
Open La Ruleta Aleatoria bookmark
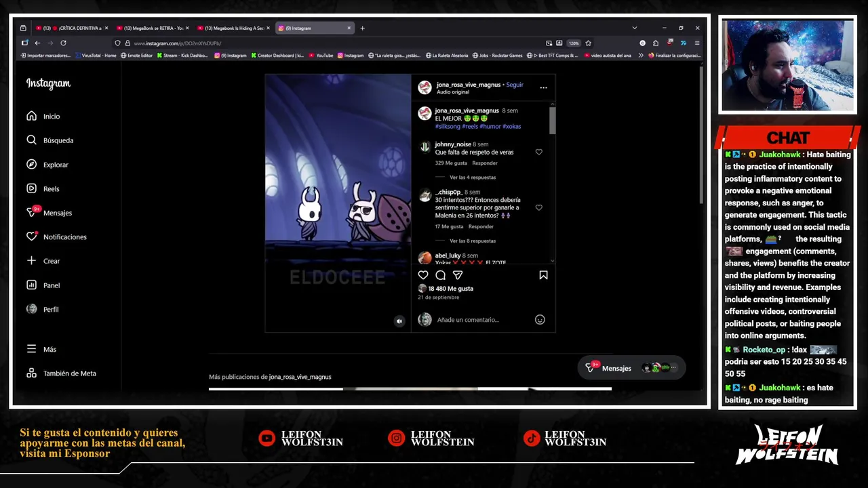click(x=446, y=56)
